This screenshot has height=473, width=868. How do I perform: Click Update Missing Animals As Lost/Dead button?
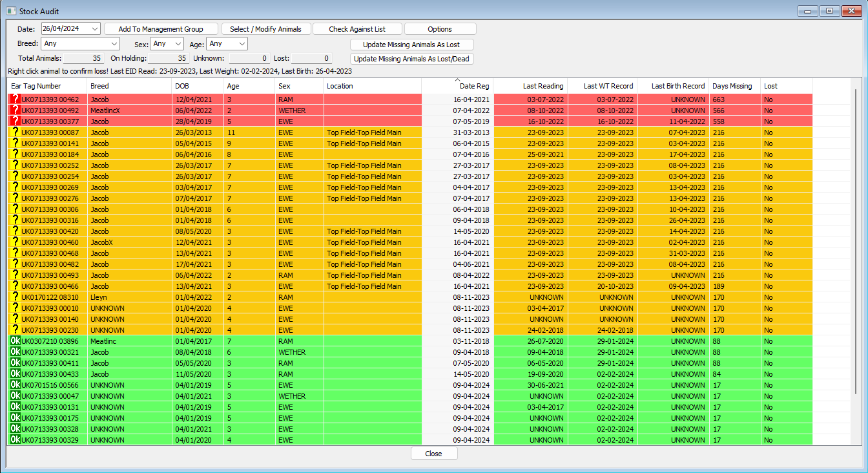coord(411,59)
